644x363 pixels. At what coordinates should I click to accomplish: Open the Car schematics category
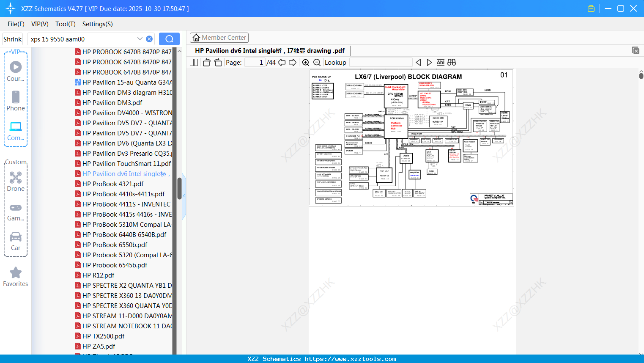16,241
